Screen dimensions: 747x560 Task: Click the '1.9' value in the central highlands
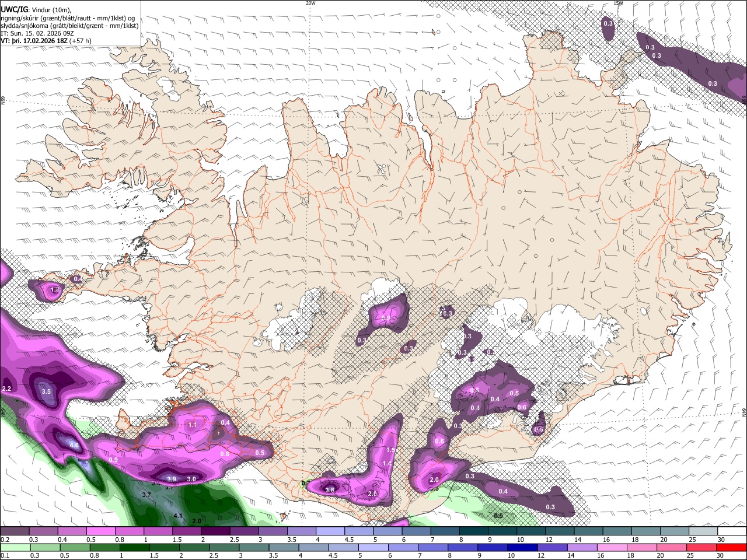tap(386, 318)
